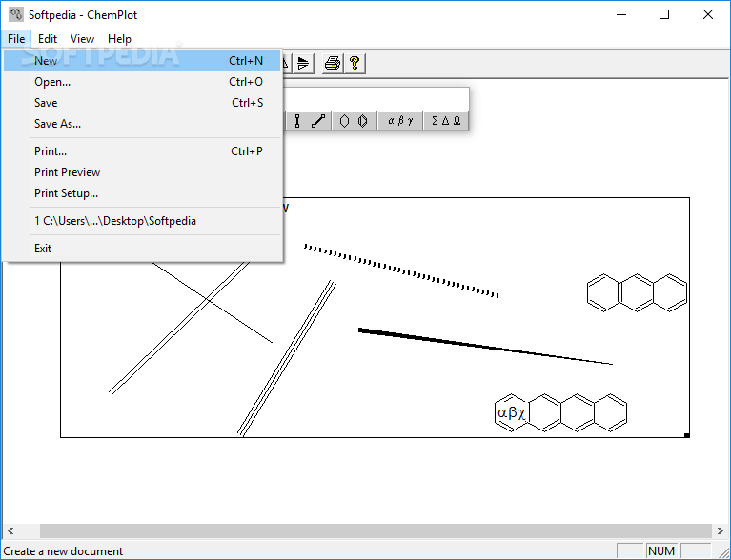The image size is (731, 560).
Task: Close the ChemPlot window
Action: (x=708, y=14)
